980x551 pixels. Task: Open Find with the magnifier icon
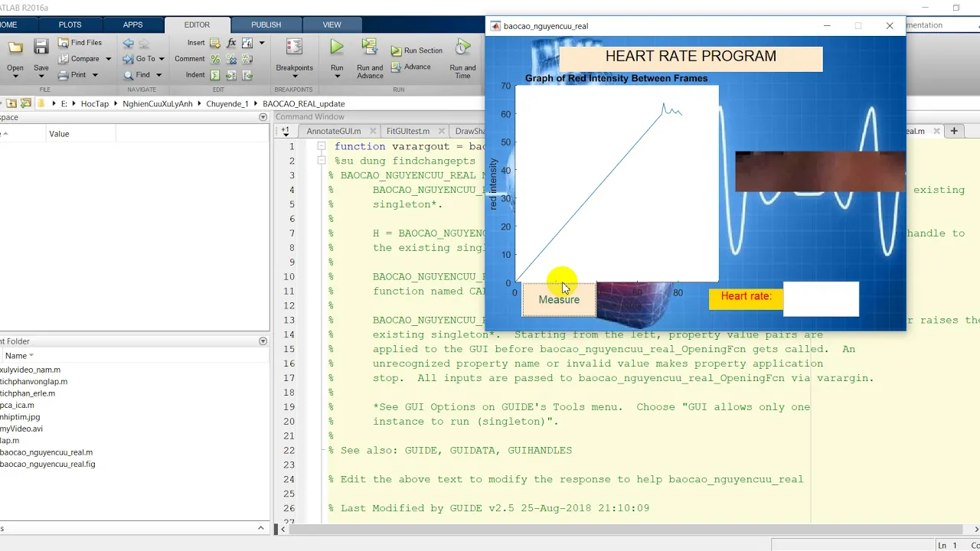coord(128,75)
